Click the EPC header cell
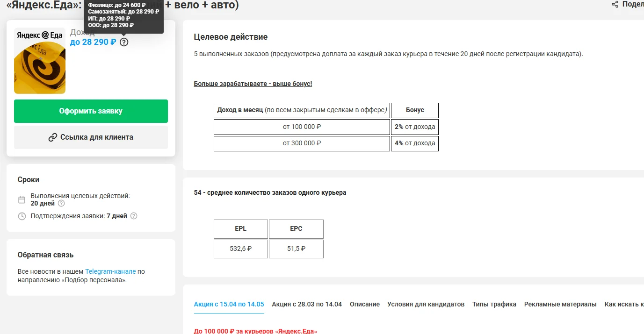The height and width of the screenshot is (334, 644). (296, 229)
